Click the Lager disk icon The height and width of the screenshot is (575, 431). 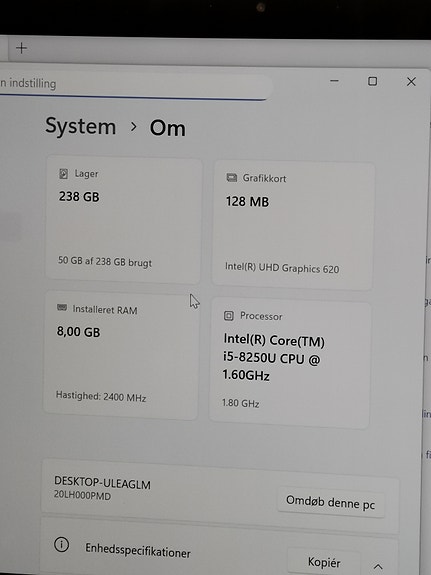(63, 173)
